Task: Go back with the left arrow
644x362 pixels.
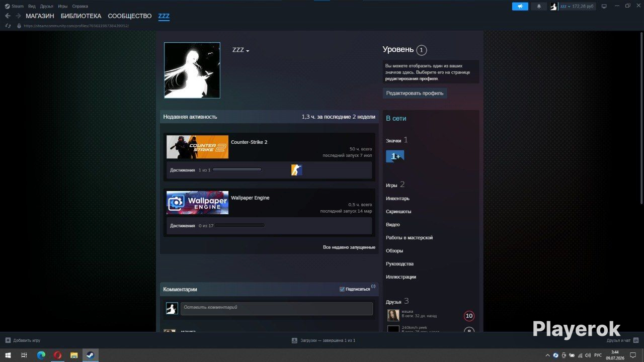Action: coord(8,16)
